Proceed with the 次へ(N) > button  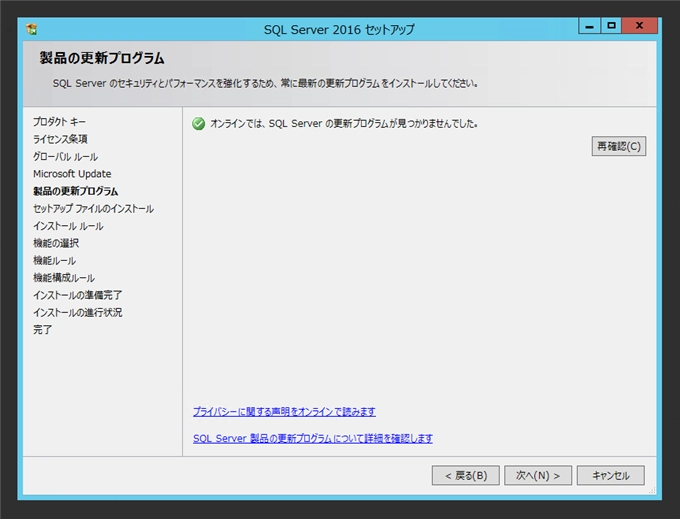pos(538,476)
